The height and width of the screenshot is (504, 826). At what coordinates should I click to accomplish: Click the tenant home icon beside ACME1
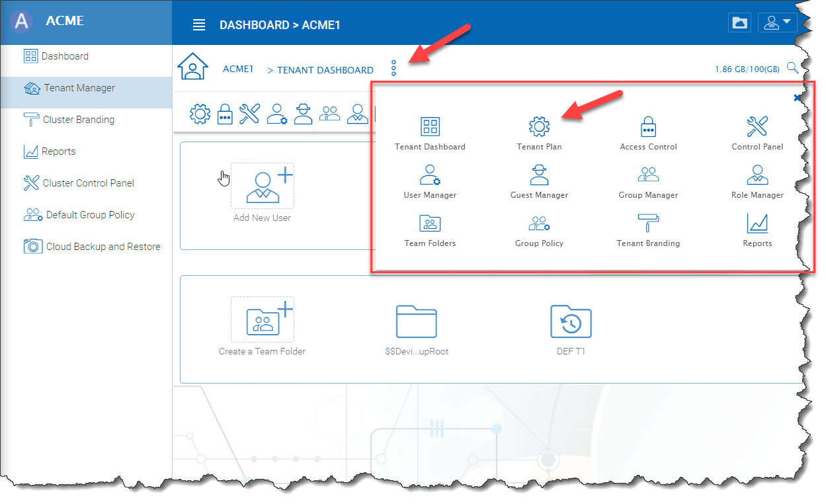click(192, 67)
